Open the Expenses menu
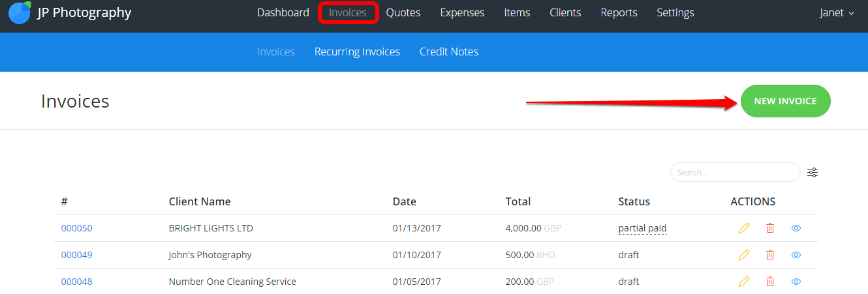The height and width of the screenshot is (294, 868). tap(462, 13)
